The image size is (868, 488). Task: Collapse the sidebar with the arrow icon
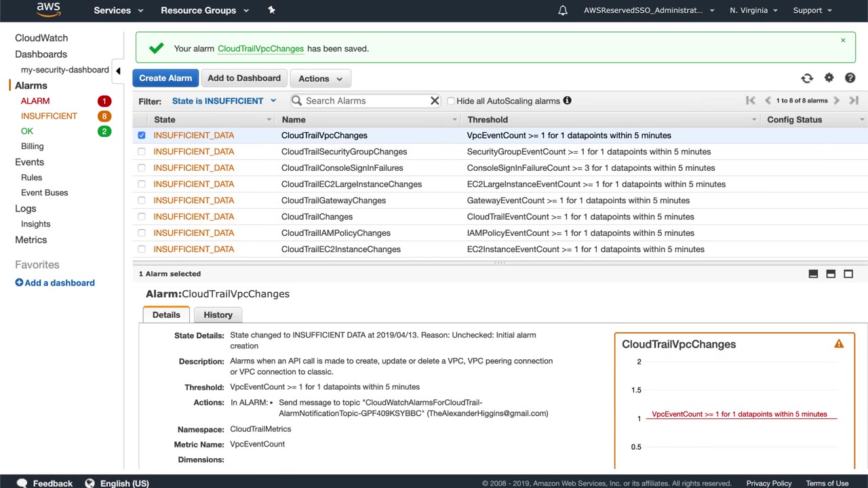118,70
